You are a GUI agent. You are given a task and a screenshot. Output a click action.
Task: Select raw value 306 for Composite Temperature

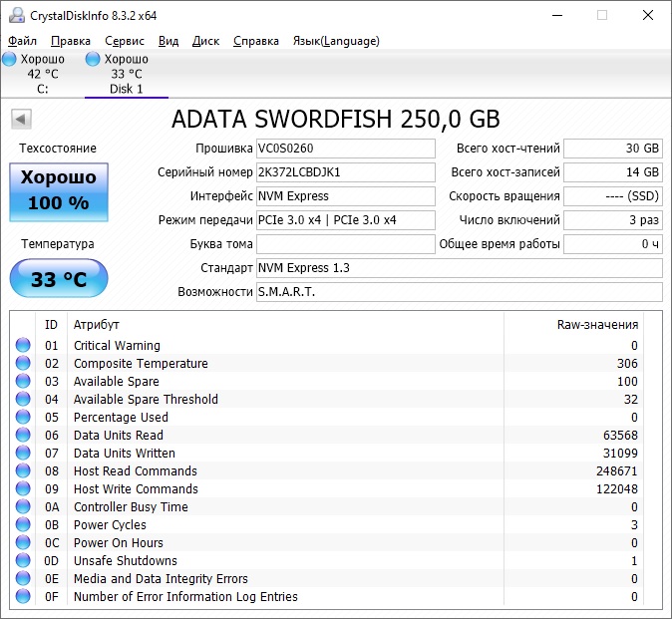627,363
